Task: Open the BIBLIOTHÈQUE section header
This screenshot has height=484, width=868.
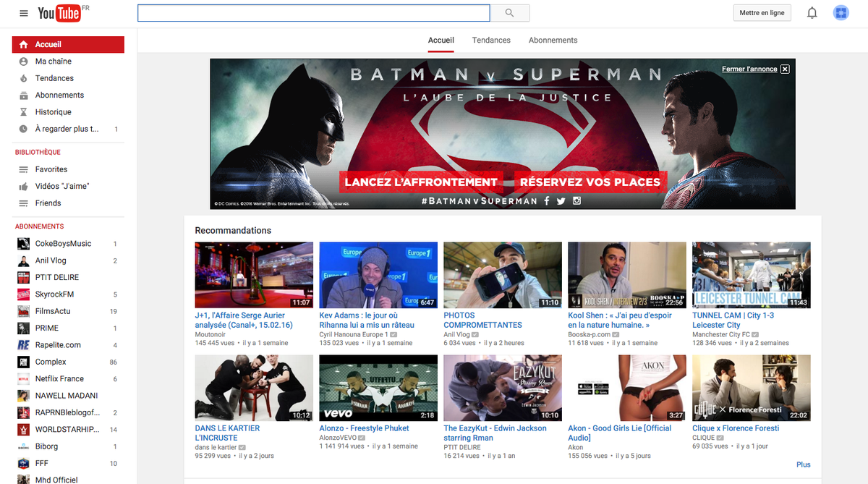Action: (38, 153)
